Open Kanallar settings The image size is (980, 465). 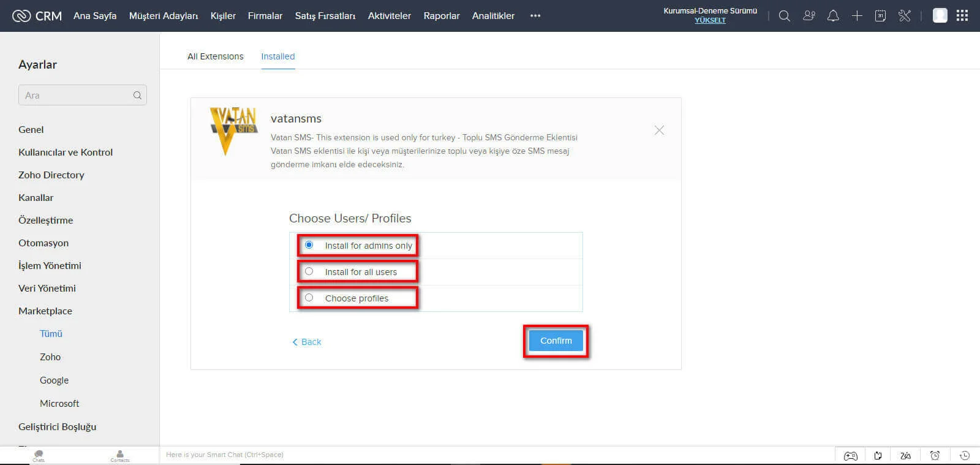36,197
